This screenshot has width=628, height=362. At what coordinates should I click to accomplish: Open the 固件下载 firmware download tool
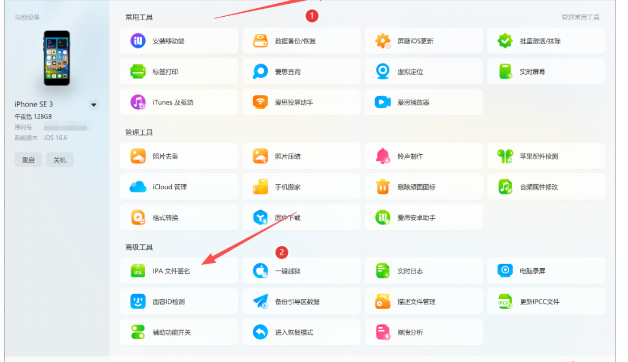301,217
